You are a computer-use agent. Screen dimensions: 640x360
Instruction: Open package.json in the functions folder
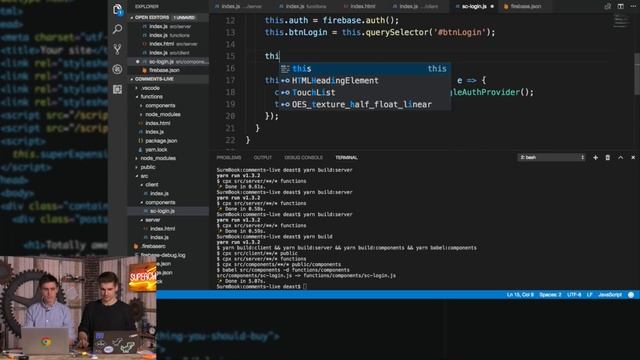(x=161, y=141)
